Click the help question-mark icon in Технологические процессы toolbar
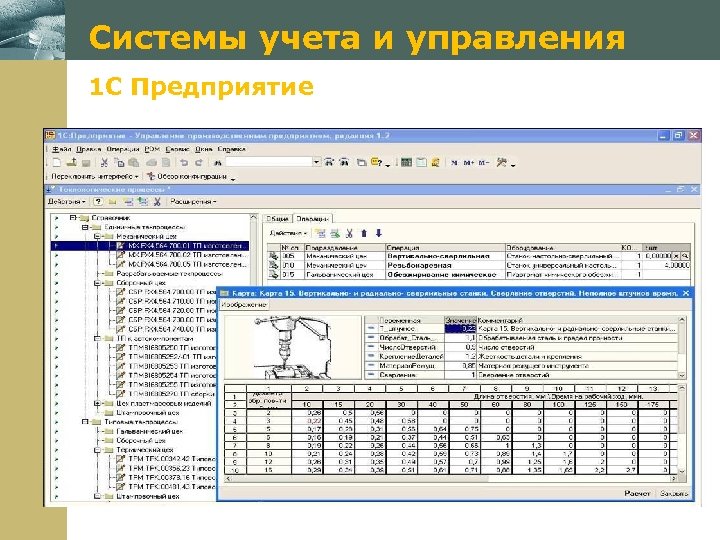 pos(98,201)
